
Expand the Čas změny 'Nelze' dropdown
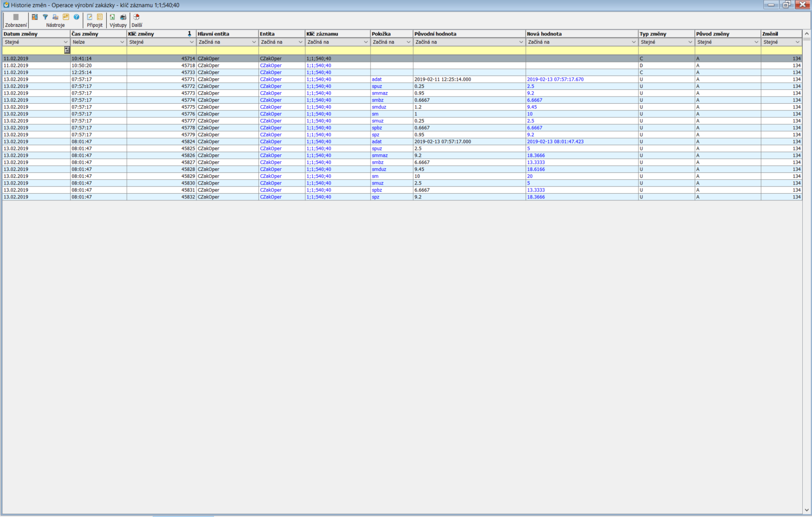pos(122,42)
